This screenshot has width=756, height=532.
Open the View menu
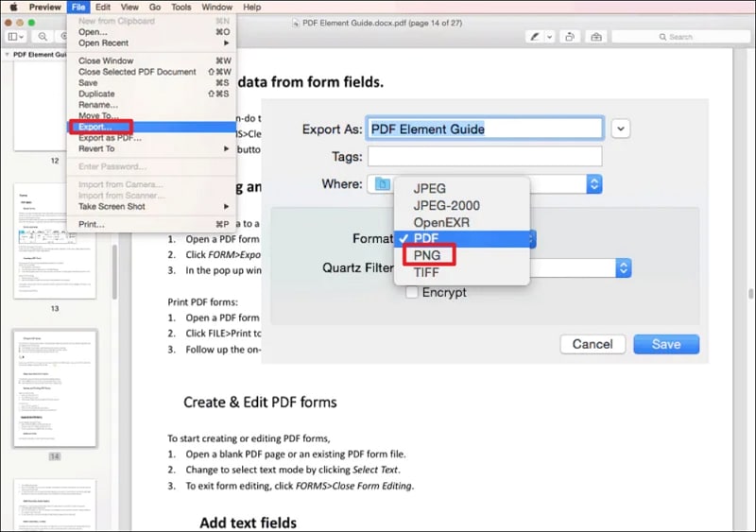tap(129, 7)
